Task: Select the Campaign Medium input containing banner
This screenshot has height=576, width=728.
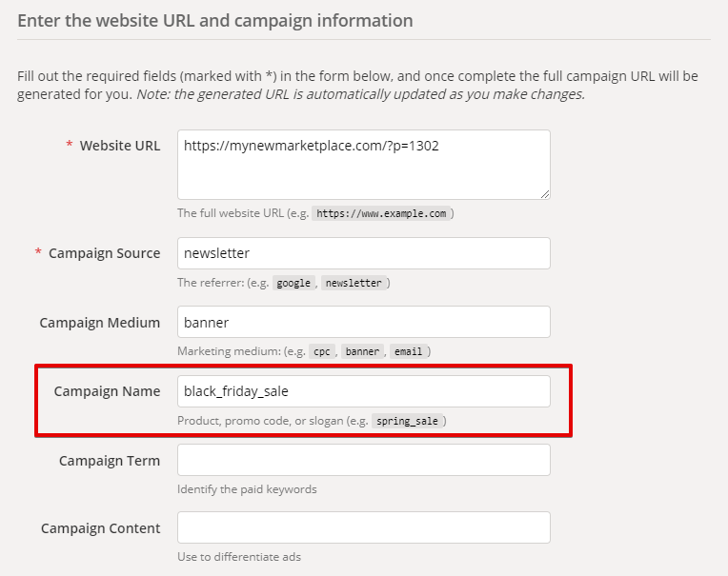Action: (x=363, y=322)
